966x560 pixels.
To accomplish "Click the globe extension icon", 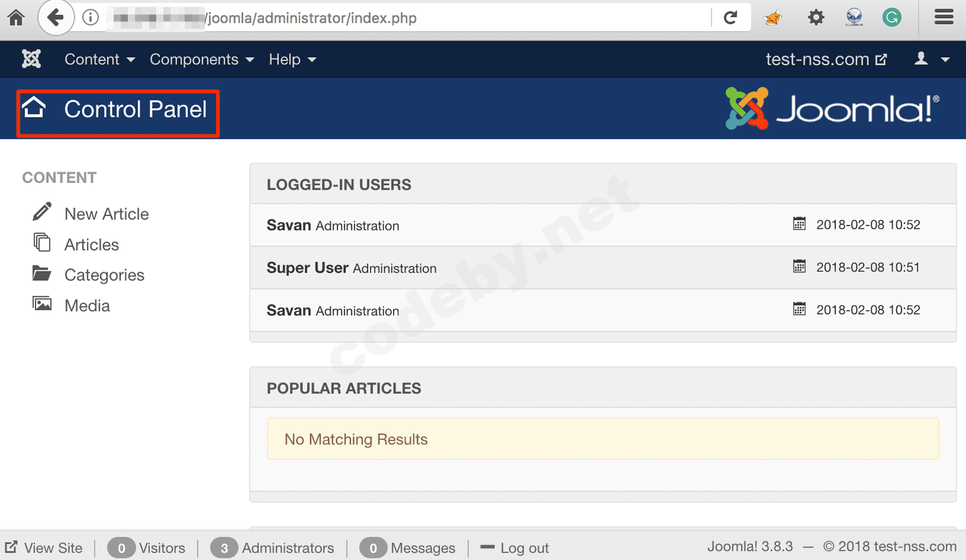I will [854, 17].
